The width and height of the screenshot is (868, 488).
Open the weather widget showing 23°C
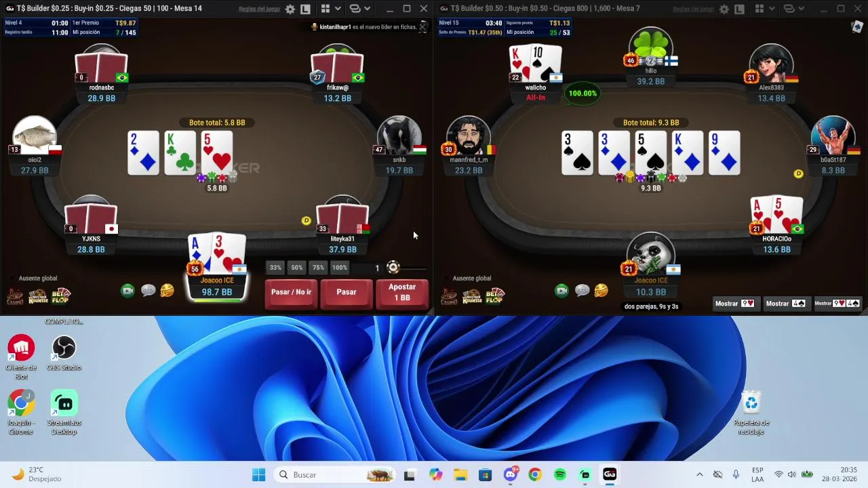(x=37, y=474)
